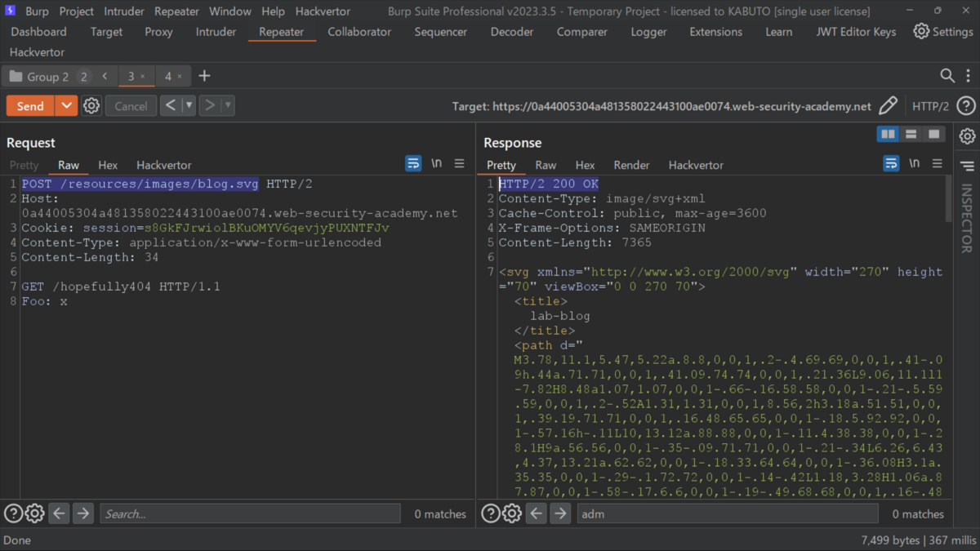Image resolution: width=980 pixels, height=551 pixels.
Task: Open the Send options dropdown arrow
Action: pos(66,106)
